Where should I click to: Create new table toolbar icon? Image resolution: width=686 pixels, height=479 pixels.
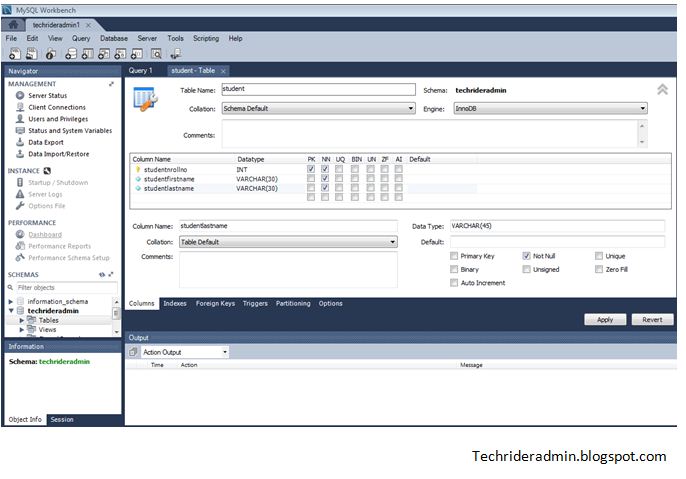tap(88, 54)
